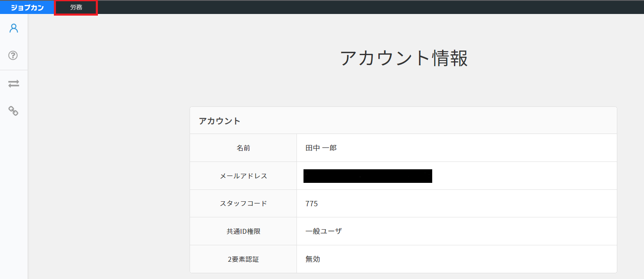Click the 2要素認証 setting showing 無効
644x279 pixels.
coord(313,259)
